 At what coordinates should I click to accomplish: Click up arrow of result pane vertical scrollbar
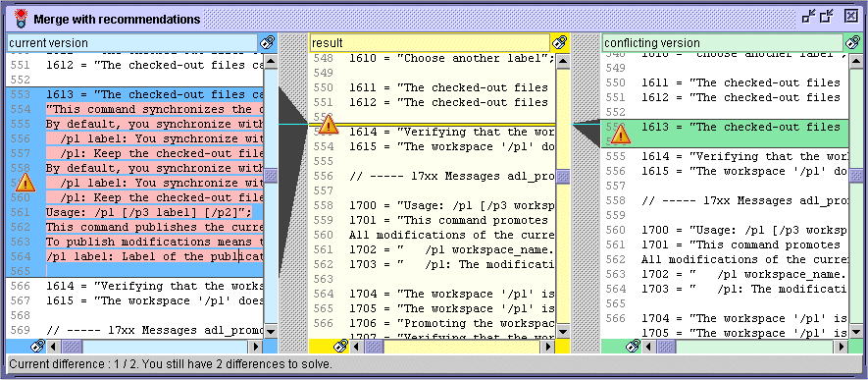(563, 61)
